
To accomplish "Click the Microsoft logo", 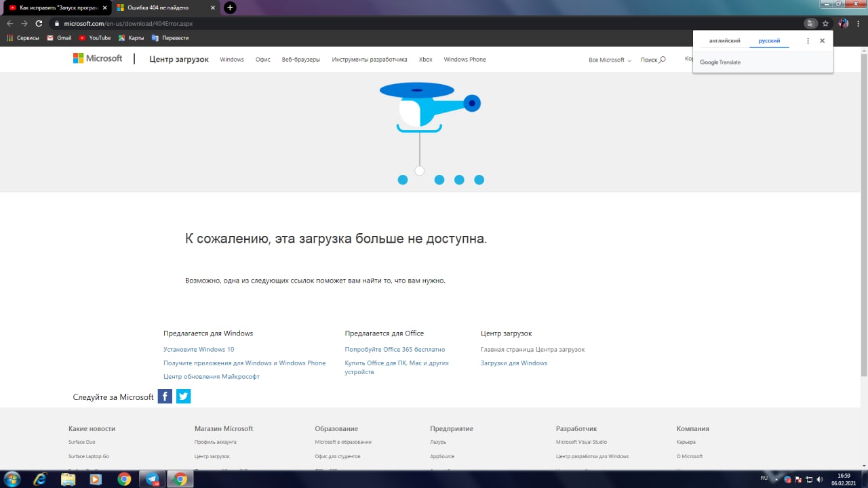I will (x=98, y=59).
